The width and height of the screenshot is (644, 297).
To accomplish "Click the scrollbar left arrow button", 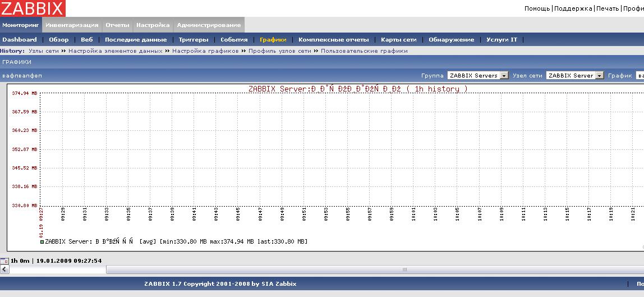I will click(x=4, y=269).
